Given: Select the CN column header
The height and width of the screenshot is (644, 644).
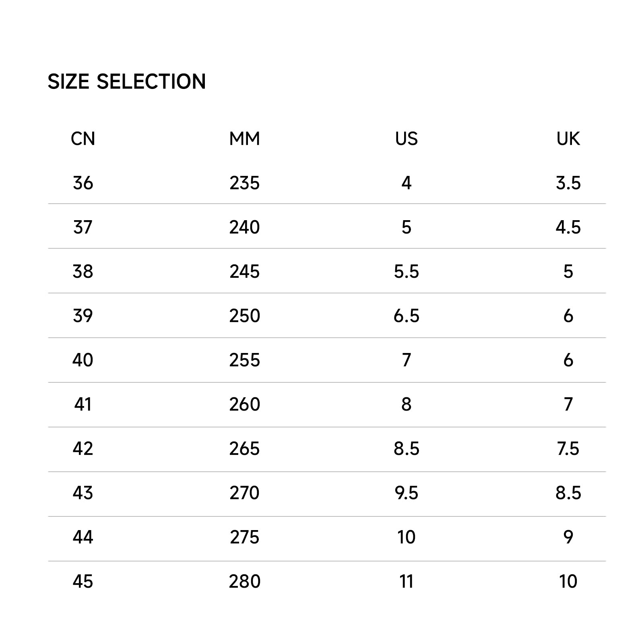Looking at the screenshot, I should [83, 139].
